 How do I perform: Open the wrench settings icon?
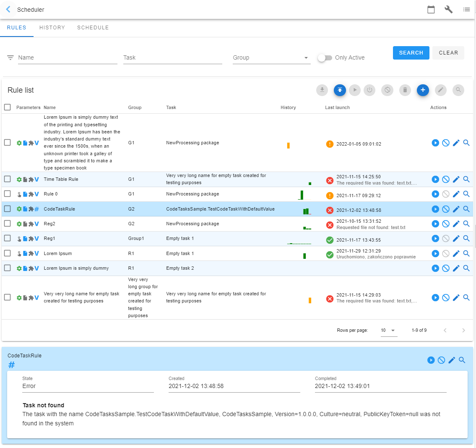click(x=448, y=10)
